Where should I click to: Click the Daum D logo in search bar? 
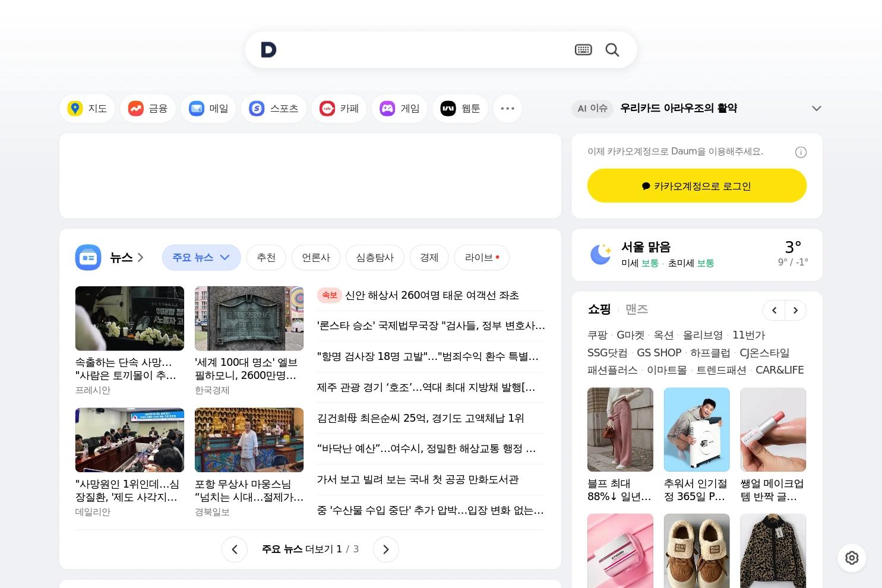pos(268,50)
